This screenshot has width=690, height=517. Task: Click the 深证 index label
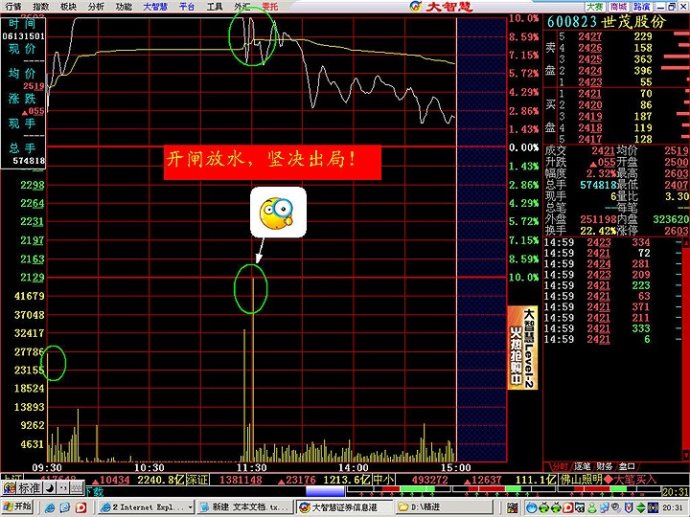point(198,479)
